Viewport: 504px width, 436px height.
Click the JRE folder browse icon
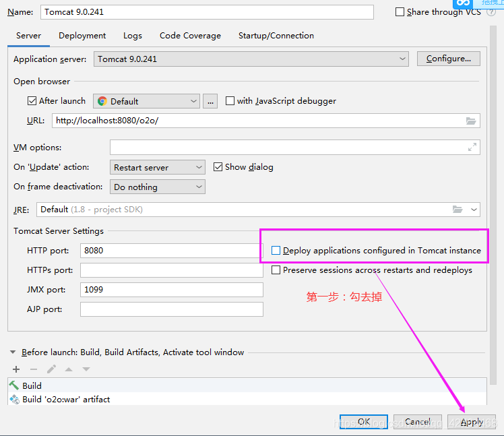pos(458,210)
